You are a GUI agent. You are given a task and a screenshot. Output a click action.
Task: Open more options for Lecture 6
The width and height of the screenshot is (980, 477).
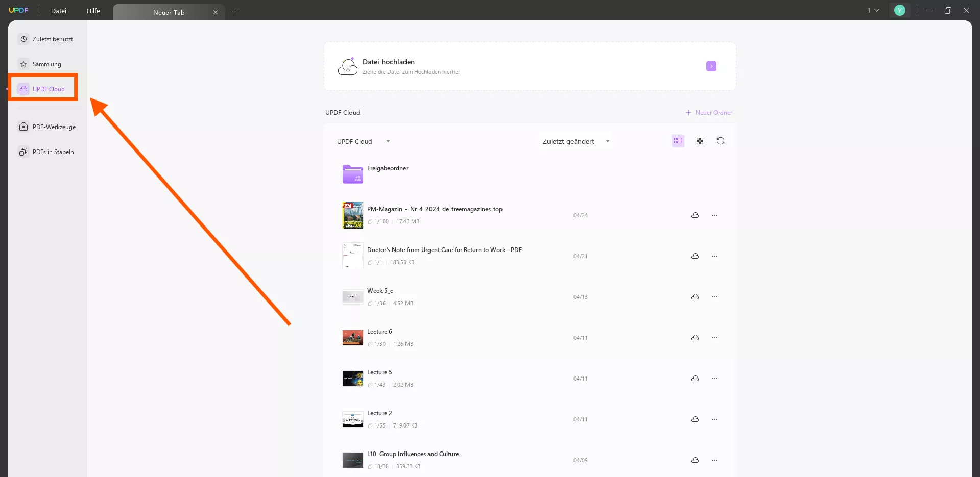tap(714, 338)
